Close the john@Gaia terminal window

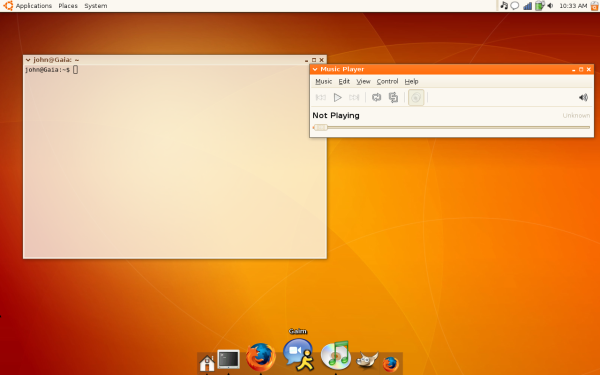321,60
